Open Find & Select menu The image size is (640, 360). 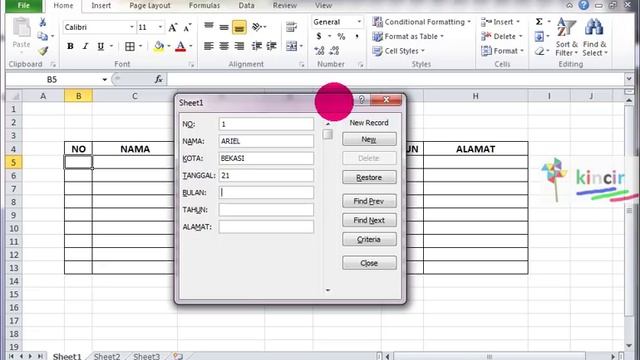595,37
